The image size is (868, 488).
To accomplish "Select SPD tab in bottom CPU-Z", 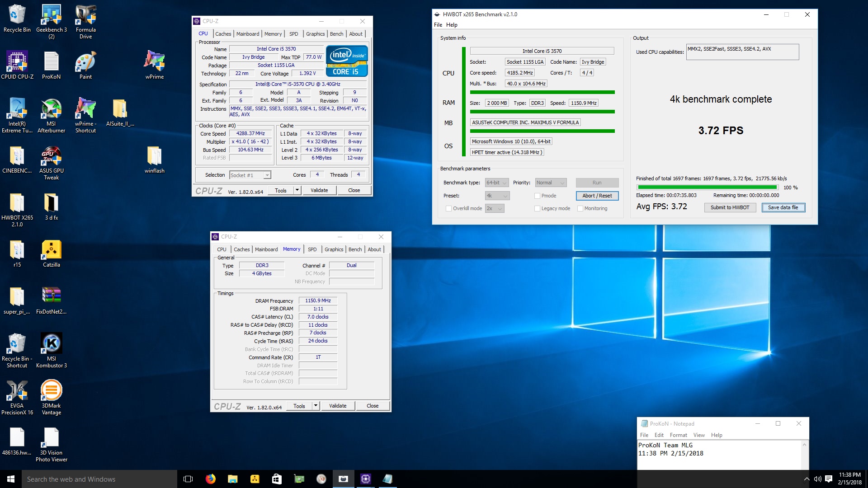I will pos(312,249).
